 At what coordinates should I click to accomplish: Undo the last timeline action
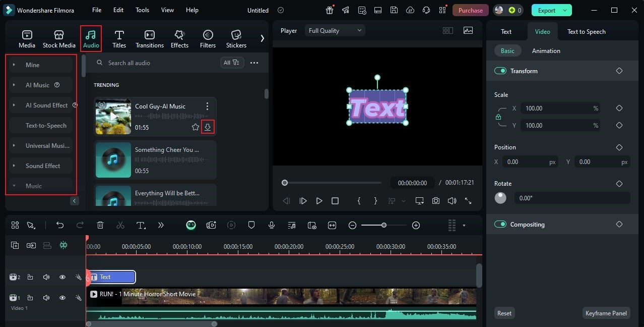pos(60,225)
